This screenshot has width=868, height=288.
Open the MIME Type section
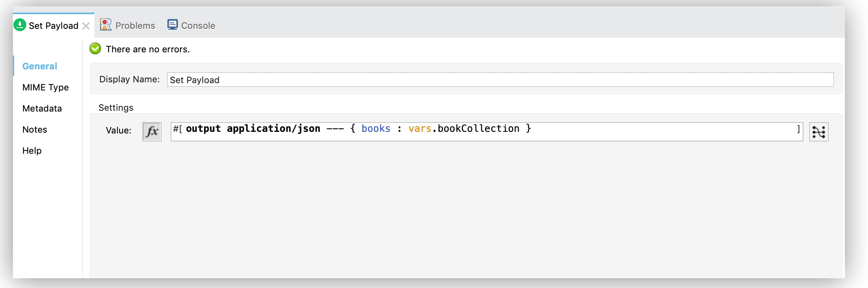(45, 87)
